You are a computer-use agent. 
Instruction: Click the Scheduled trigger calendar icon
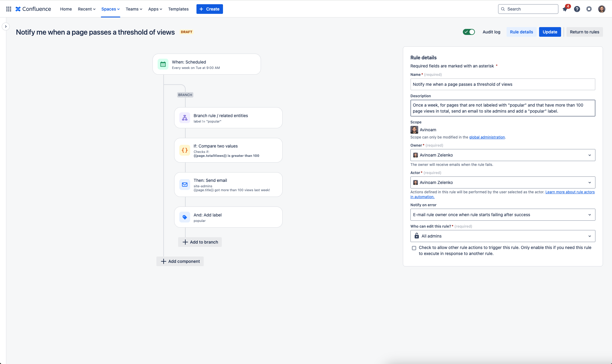click(163, 64)
